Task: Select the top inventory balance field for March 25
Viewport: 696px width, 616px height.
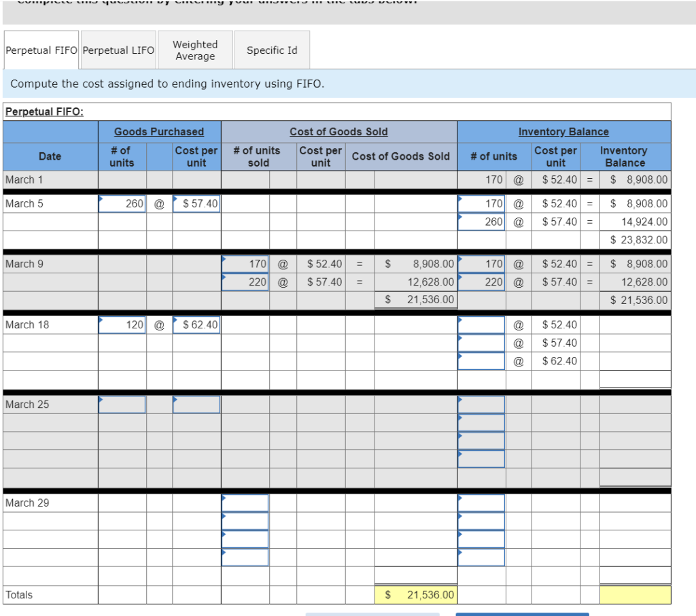Action: coord(481,404)
